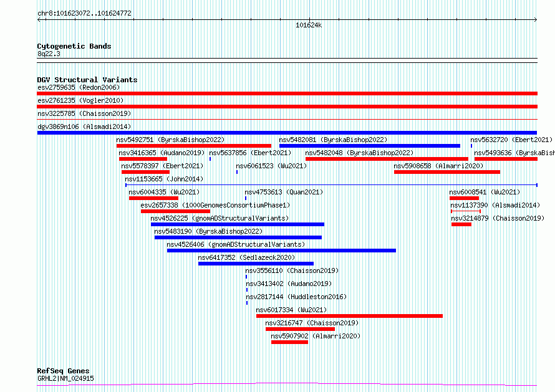
Task: Select the 8q22.3 band label
Action: click(49, 54)
